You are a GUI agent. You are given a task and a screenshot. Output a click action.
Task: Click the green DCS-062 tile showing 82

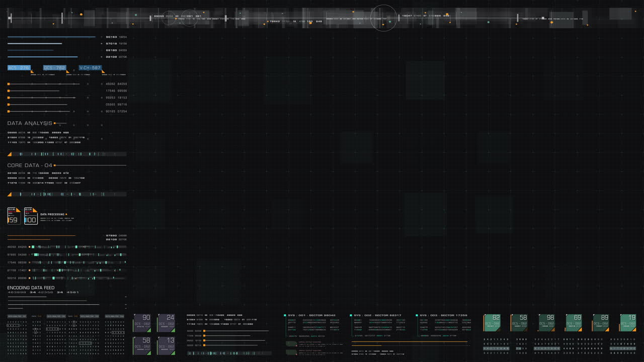click(492, 323)
